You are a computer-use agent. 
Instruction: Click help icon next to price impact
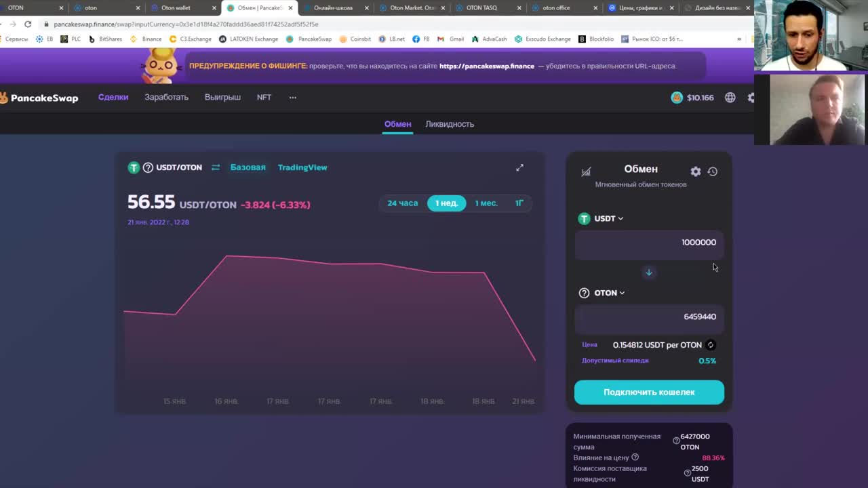coord(635,457)
